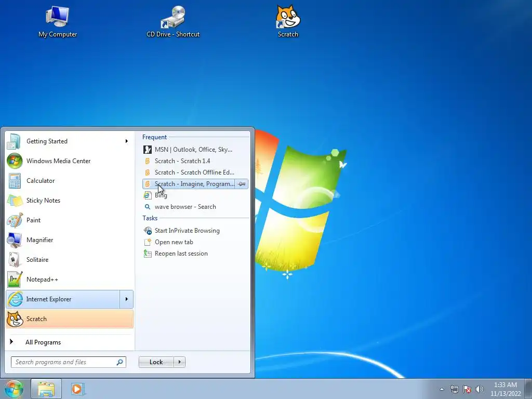Expand Getting Started submenu arrow
This screenshot has height=399, width=532.
coord(127,141)
